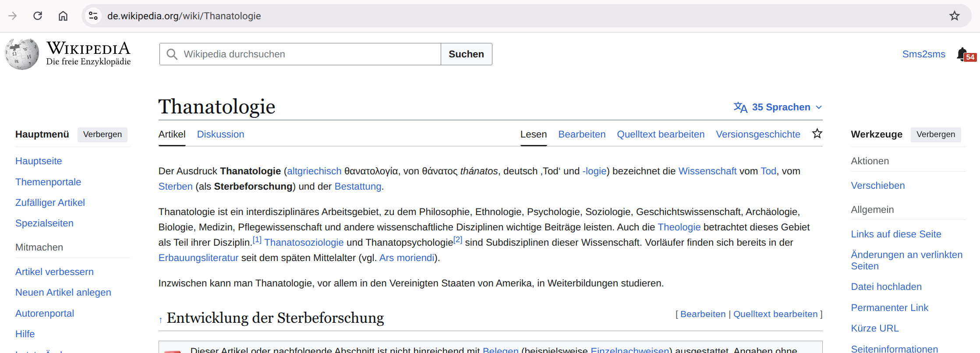980x353 pixels.
Task: Click the browser address bar URL
Action: click(184, 16)
